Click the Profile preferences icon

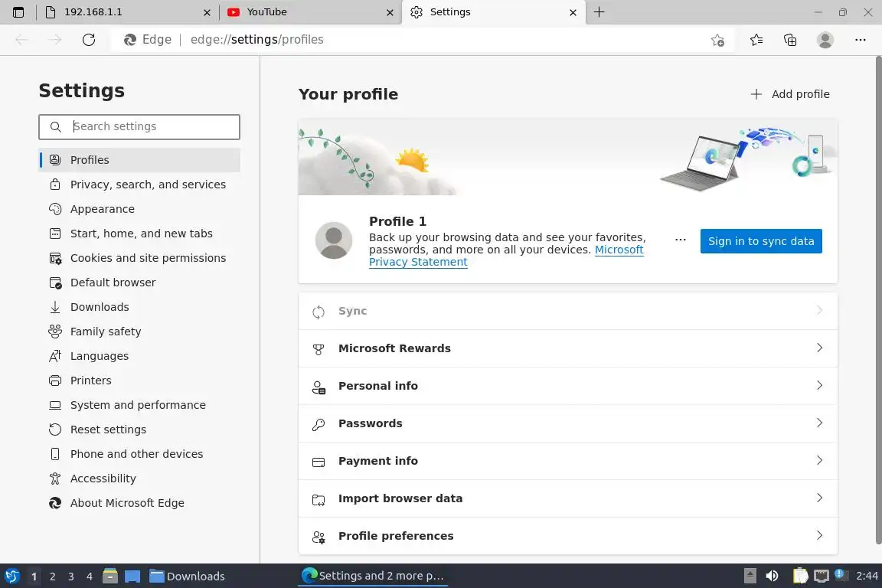click(318, 537)
